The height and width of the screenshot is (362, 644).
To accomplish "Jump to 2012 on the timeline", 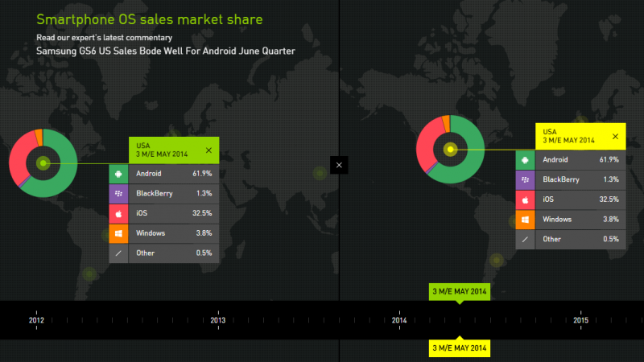I will pyautogui.click(x=36, y=320).
